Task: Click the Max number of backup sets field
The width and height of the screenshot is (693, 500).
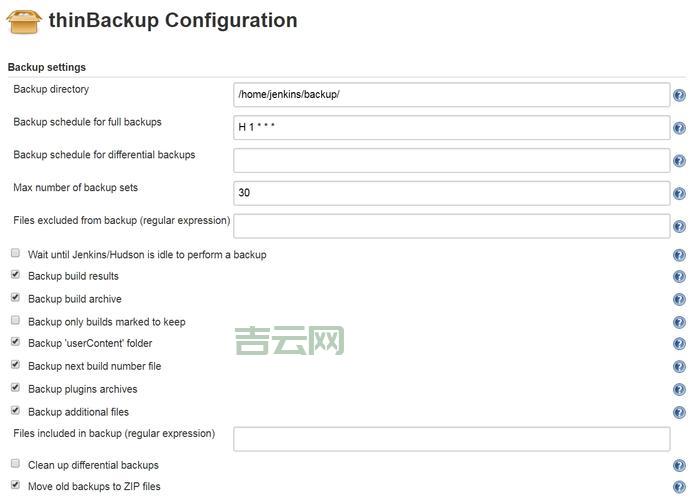Action: (x=451, y=193)
